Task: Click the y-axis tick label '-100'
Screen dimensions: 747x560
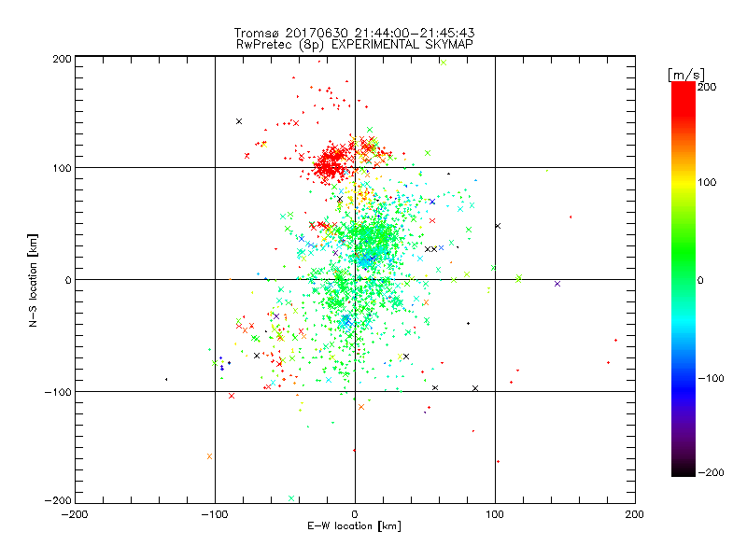Action: [x=58, y=392]
